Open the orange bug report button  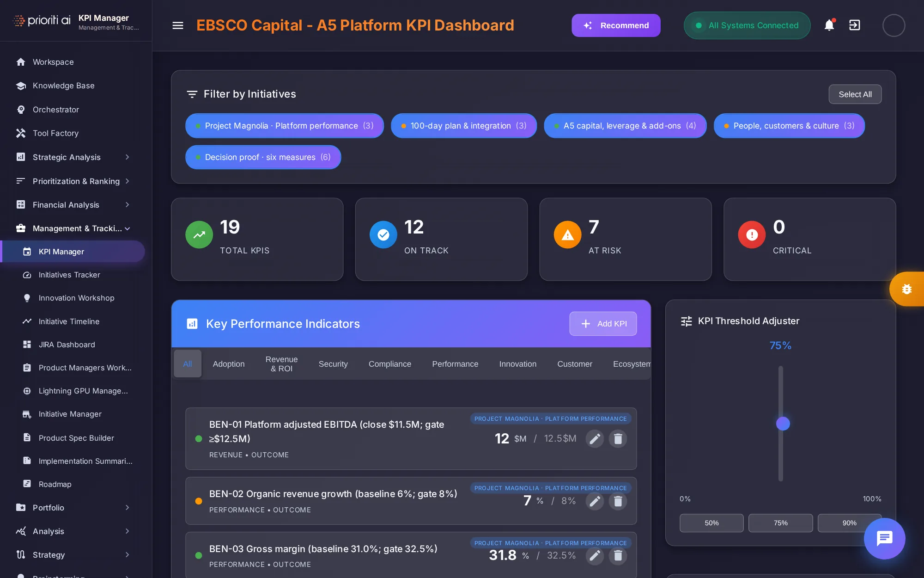(x=906, y=289)
